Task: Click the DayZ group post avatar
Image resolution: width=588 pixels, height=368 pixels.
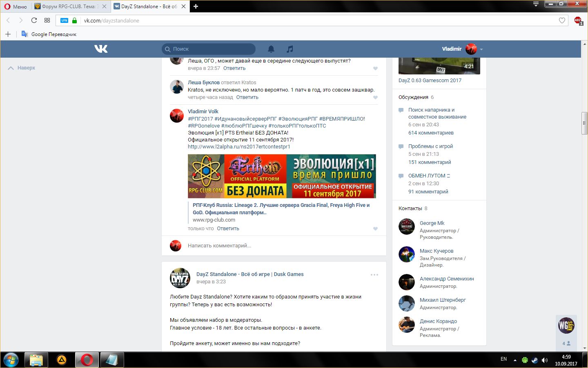Action: coord(180,278)
